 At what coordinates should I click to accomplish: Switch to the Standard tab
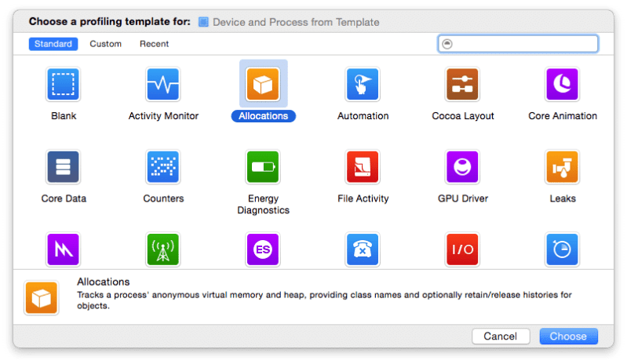53,44
